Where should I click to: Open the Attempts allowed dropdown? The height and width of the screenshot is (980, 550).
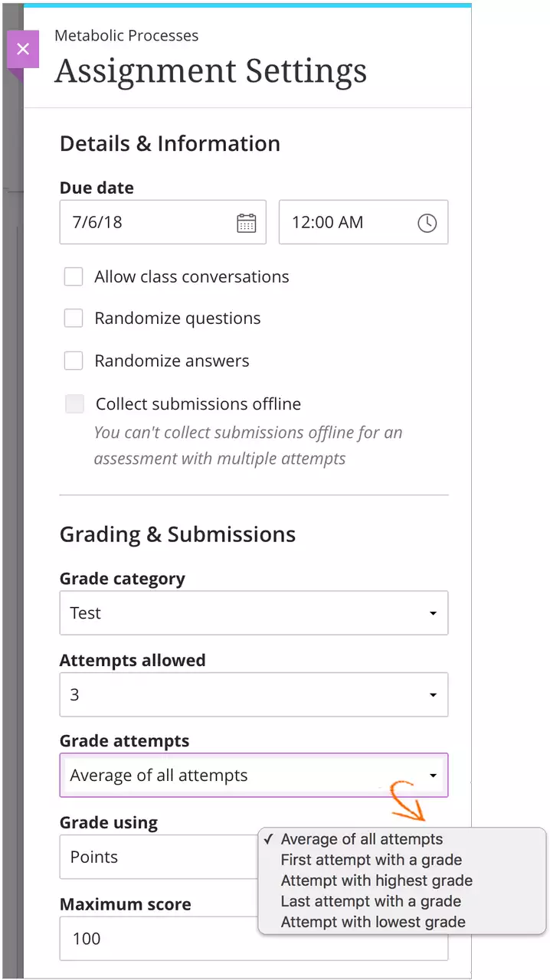(433, 695)
